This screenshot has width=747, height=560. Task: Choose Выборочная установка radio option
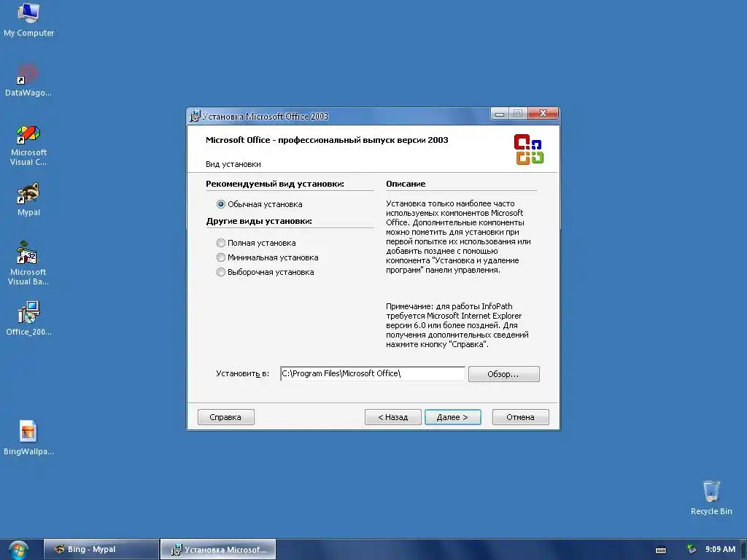(x=266, y=273)
